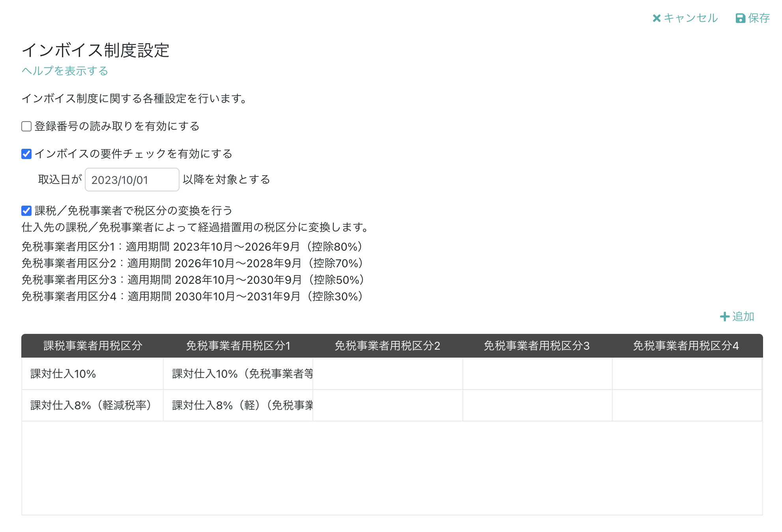Select the 課対仕入8%（軽減税率） cell
This screenshot has width=782, height=532.
[x=93, y=405]
